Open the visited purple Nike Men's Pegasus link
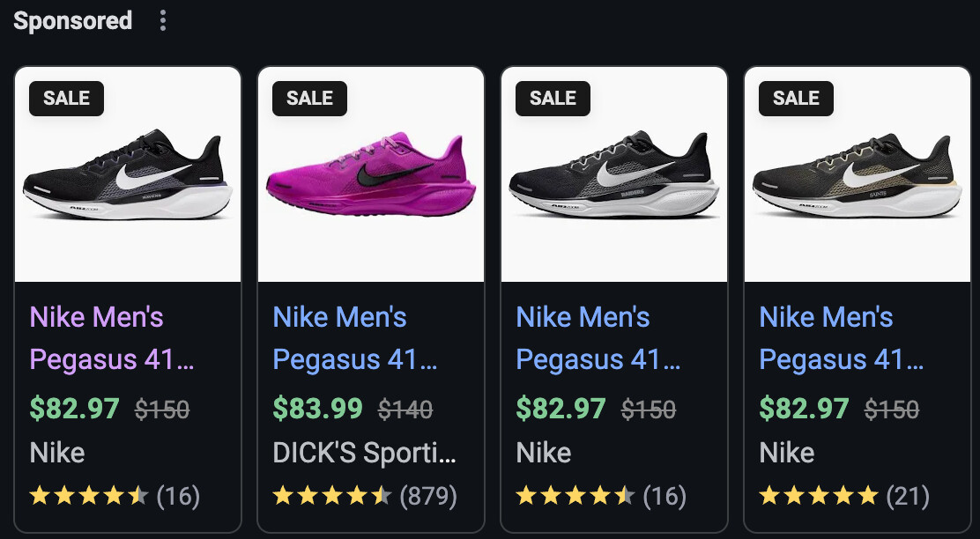 point(111,338)
